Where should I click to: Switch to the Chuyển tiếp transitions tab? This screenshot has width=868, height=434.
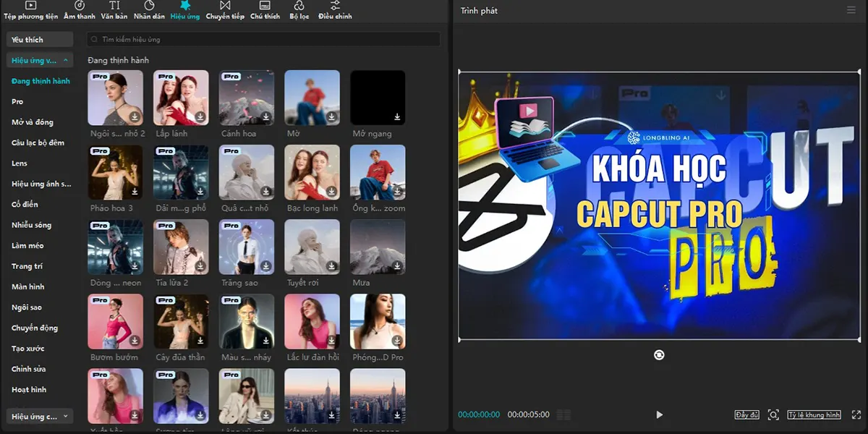(x=225, y=10)
